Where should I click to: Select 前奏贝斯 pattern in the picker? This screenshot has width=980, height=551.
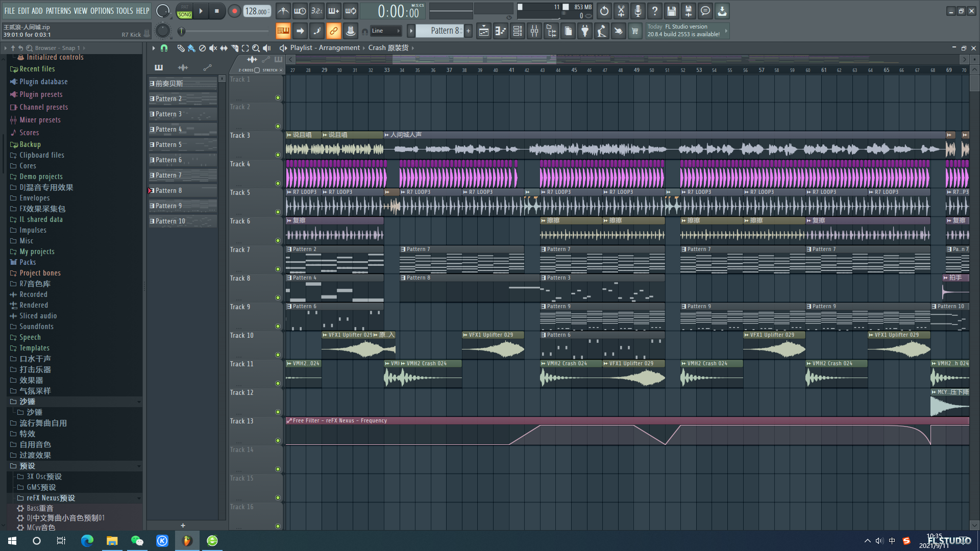[x=183, y=84]
